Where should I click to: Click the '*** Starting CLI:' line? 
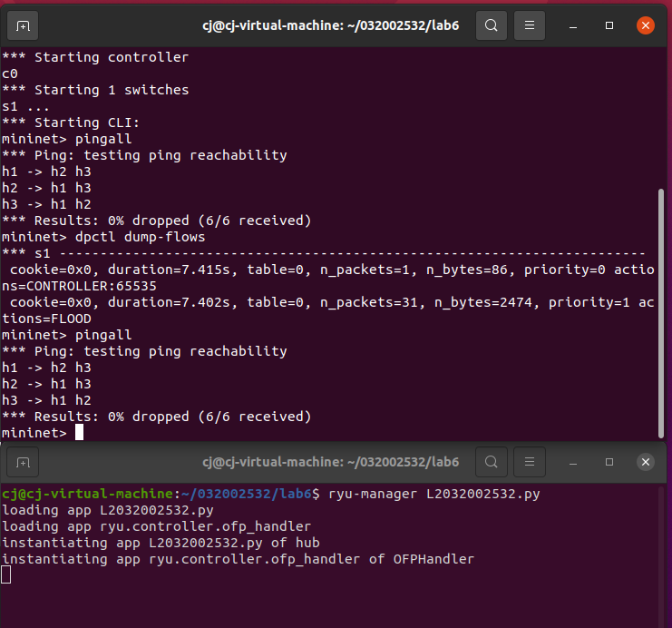pyautogui.click(x=71, y=123)
